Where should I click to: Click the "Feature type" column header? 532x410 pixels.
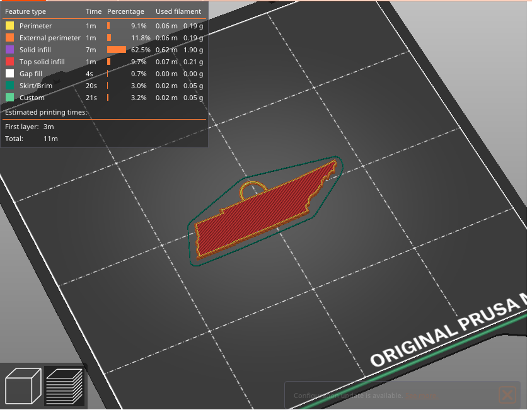point(25,11)
